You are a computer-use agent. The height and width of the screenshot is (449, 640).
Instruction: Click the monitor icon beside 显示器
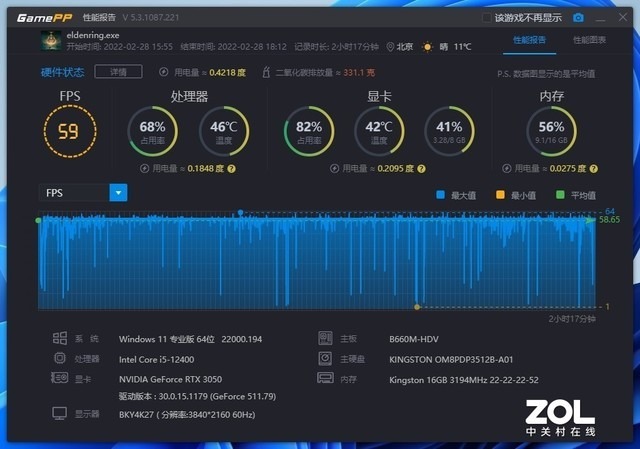60,413
